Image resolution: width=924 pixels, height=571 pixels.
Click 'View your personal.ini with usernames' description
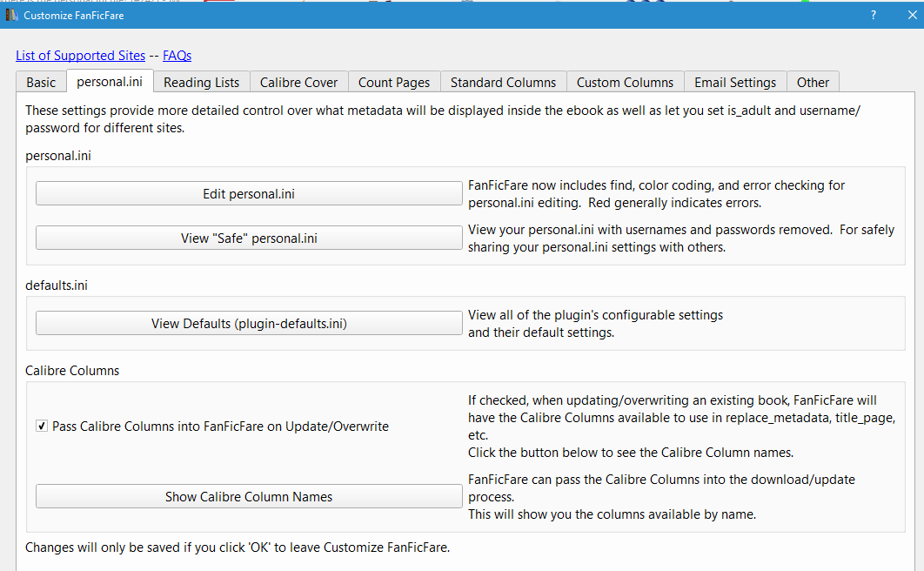681,238
